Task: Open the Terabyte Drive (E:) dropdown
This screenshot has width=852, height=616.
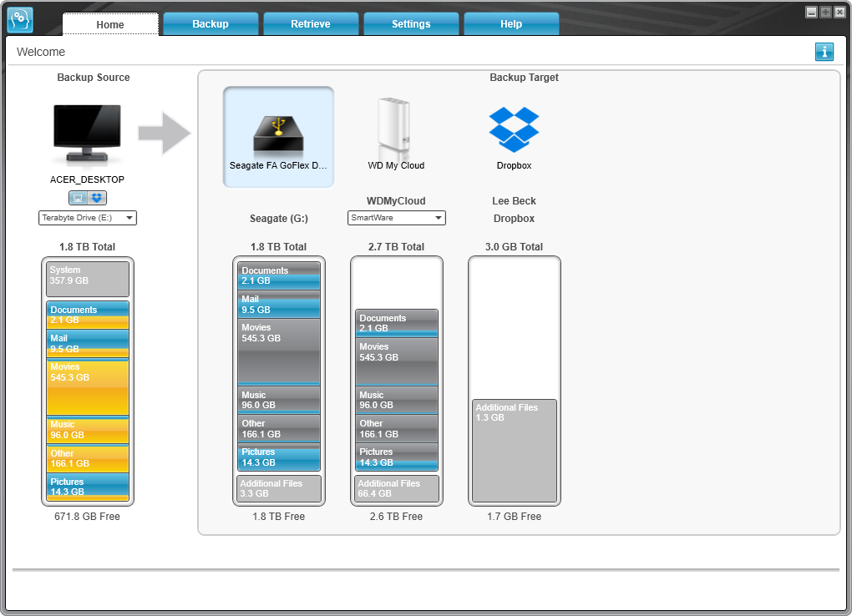Action: click(88, 218)
